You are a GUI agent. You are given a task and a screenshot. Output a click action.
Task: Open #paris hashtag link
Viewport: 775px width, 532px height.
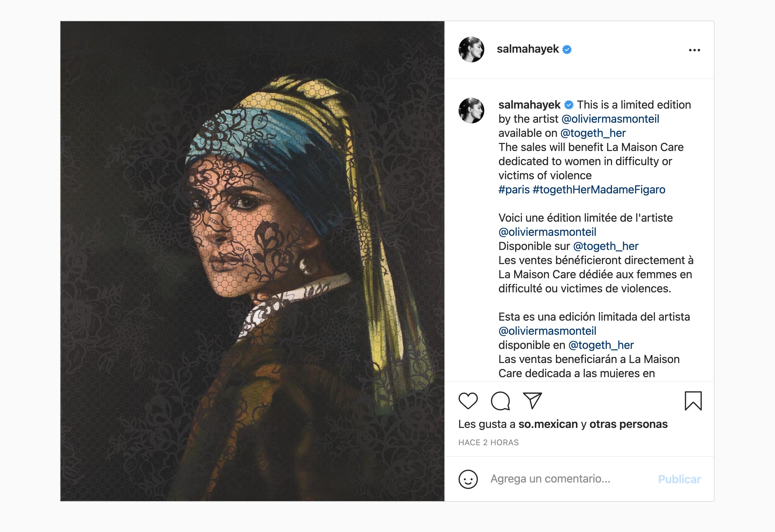[514, 190]
